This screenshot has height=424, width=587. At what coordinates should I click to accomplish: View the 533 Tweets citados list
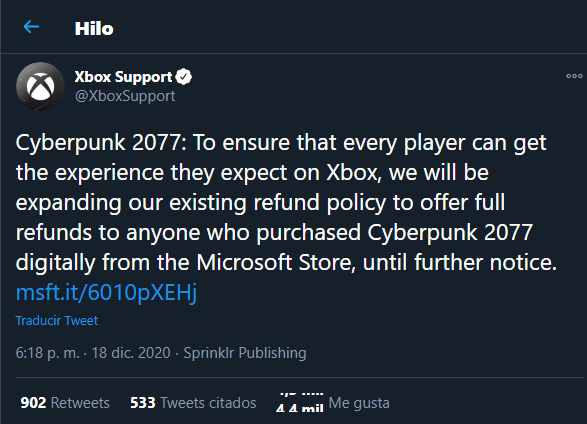[x=193, y=403]
